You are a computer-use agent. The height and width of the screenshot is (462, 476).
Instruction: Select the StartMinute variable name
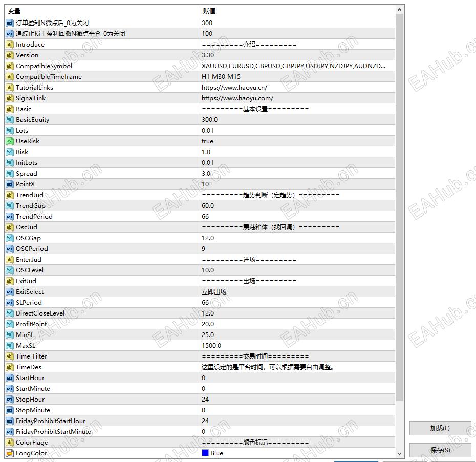tap(33, 388)
